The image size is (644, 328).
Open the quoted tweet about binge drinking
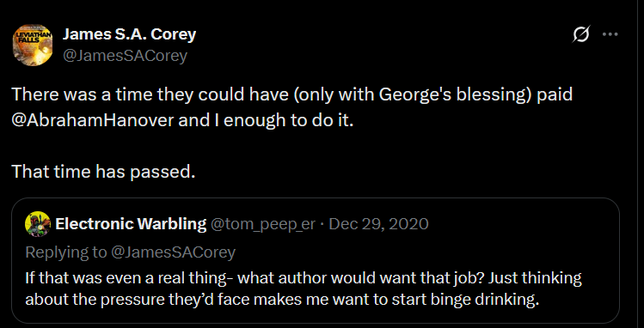pos(315,261)
